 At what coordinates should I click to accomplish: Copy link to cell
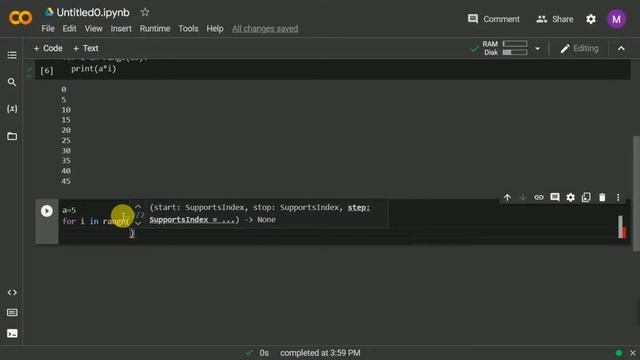[x=539, y=198]
